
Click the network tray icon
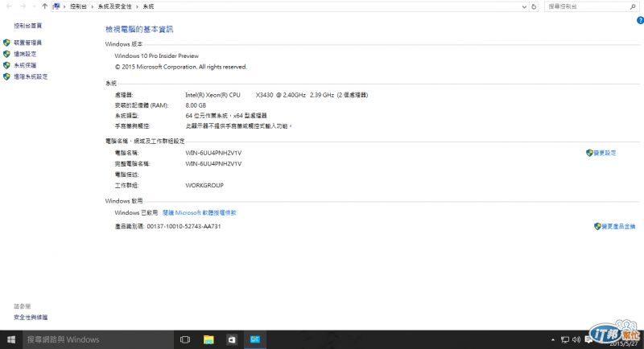coord(565,339)
